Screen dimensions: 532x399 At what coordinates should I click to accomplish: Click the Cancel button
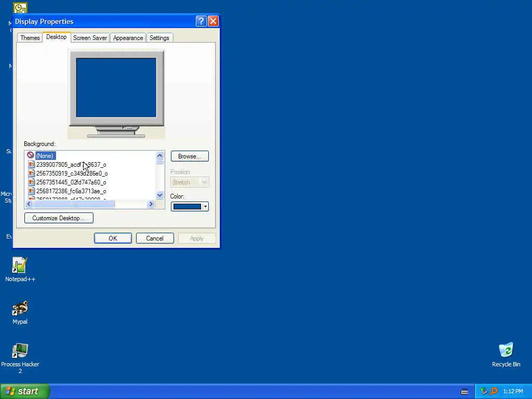coord(155,238)
